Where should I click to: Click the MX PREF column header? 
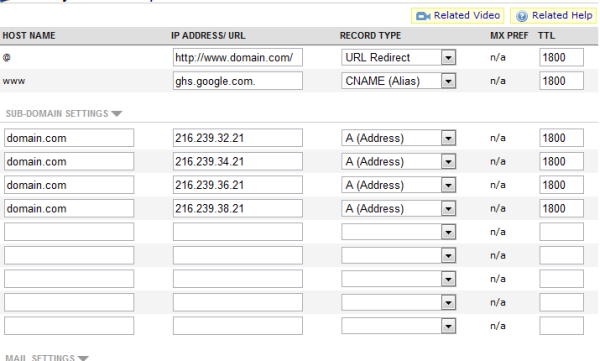point(509,36)
